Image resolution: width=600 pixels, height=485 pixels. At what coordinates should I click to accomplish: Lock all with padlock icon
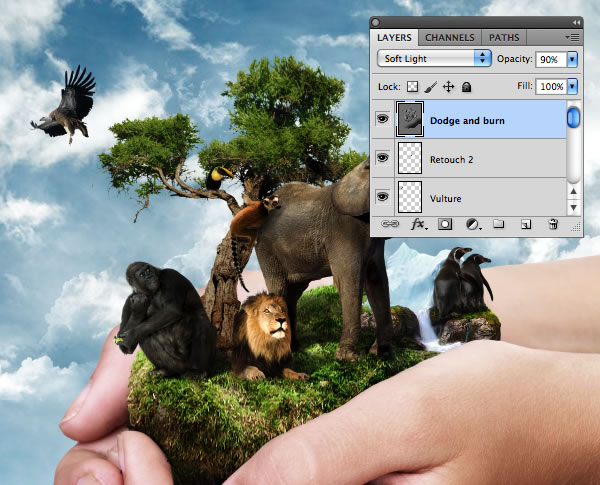[x=466, y=87]
